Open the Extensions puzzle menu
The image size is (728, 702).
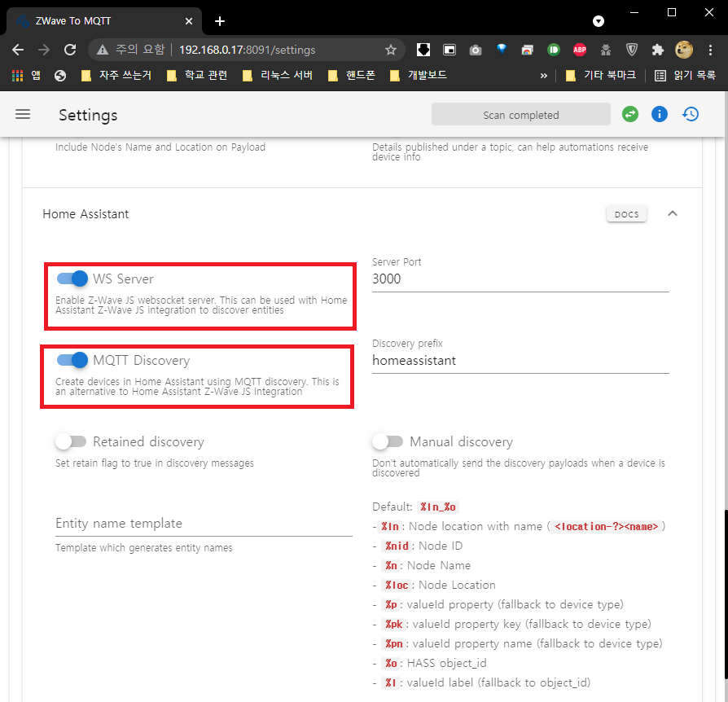[657, 50]
